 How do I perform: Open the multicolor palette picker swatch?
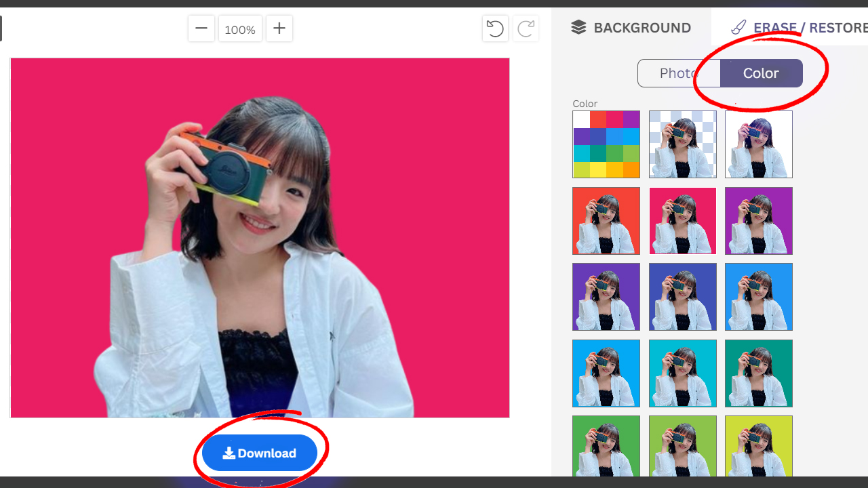coord(606,144)
